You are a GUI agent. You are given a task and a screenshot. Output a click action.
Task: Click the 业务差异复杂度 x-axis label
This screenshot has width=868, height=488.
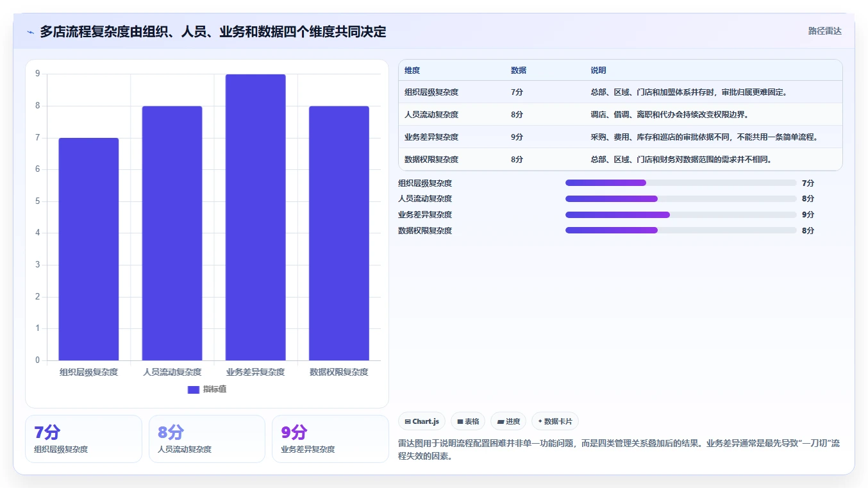[255, 372]
